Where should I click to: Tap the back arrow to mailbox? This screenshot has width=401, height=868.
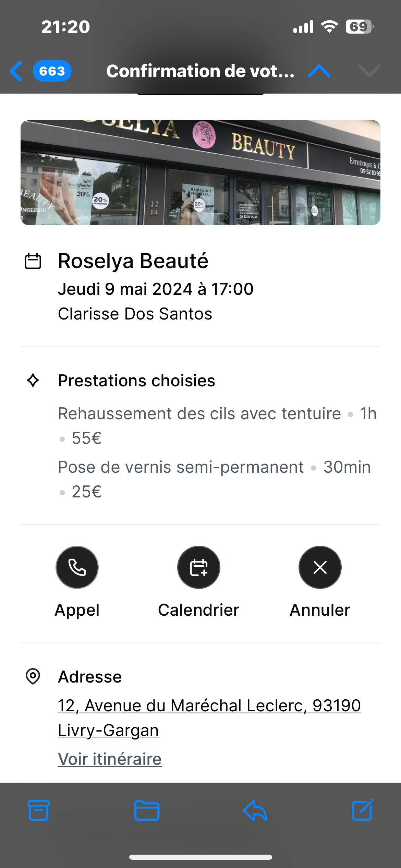(x=16, y=71)
